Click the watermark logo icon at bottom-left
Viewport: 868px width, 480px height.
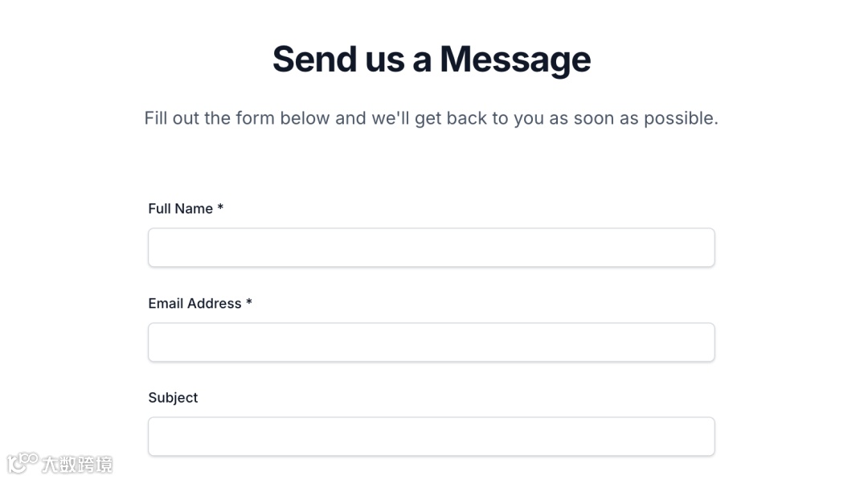(23, 462)
